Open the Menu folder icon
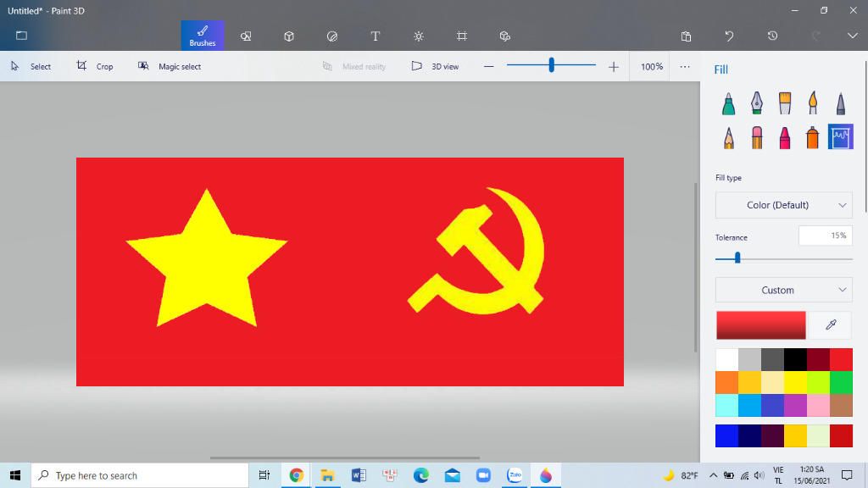Viewport: 868px width, 488px height. tap(21, 36)
